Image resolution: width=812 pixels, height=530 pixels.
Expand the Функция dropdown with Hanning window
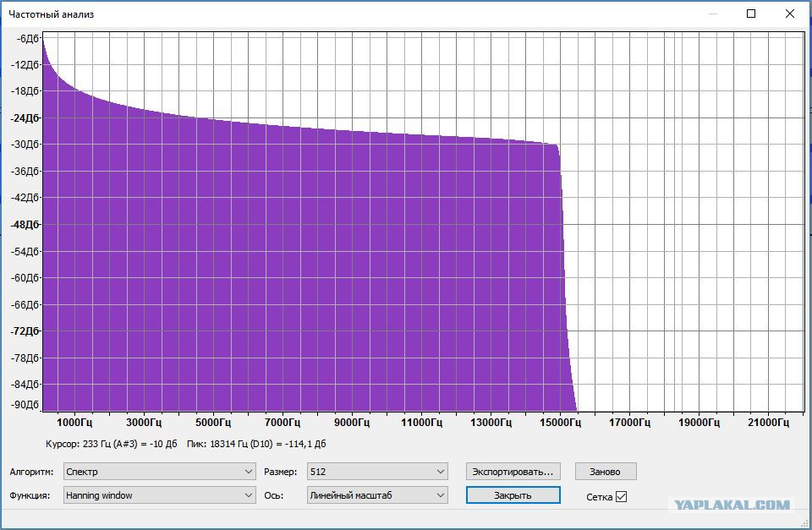point(159,495)
